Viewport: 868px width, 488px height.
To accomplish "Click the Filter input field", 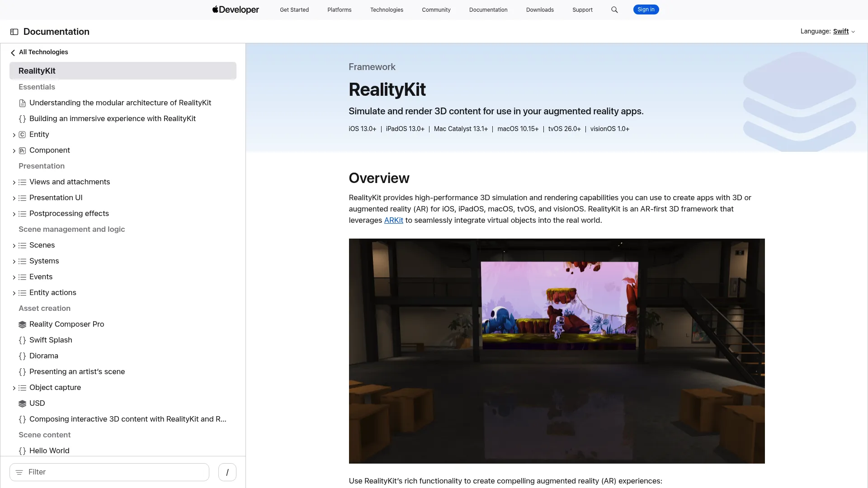I will [x=109, y=472].
